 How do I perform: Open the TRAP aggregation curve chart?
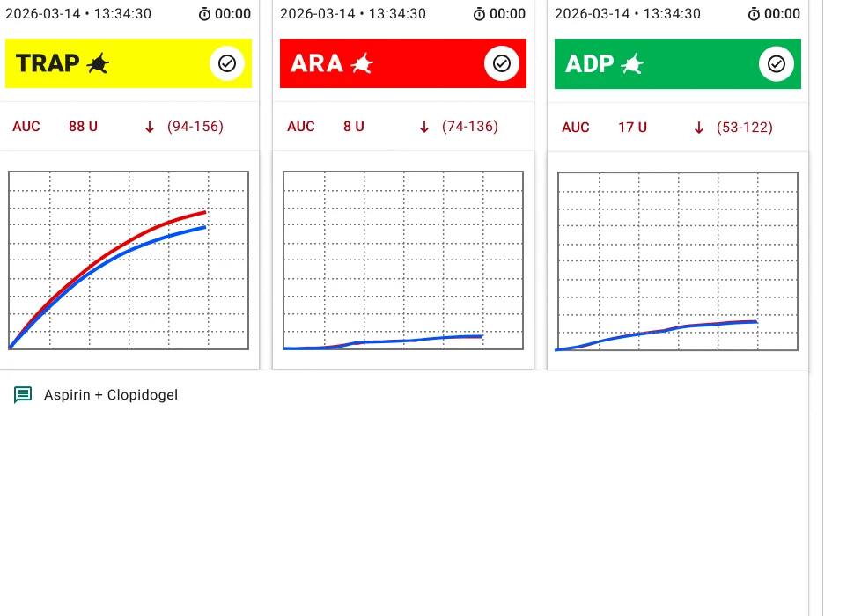[x=129, y=260]
